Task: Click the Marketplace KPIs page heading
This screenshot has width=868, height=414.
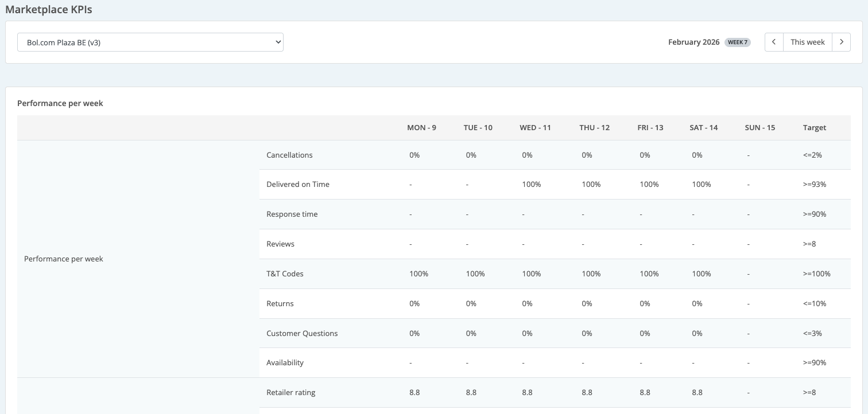Action: 49,9
